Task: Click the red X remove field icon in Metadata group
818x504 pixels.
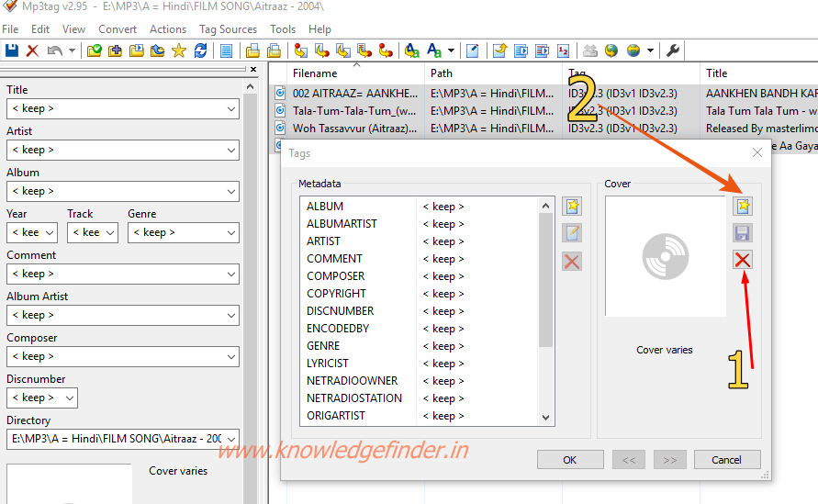Action: pos(572,262)
